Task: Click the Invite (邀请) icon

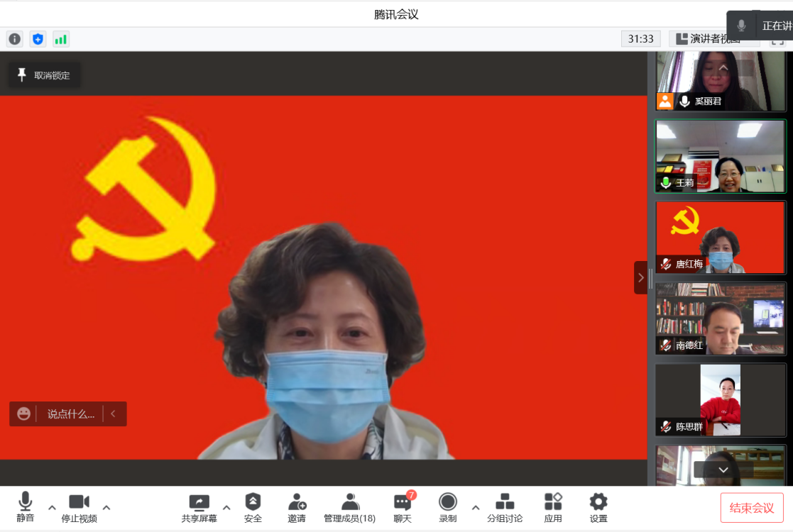Action: click(297, 507)
